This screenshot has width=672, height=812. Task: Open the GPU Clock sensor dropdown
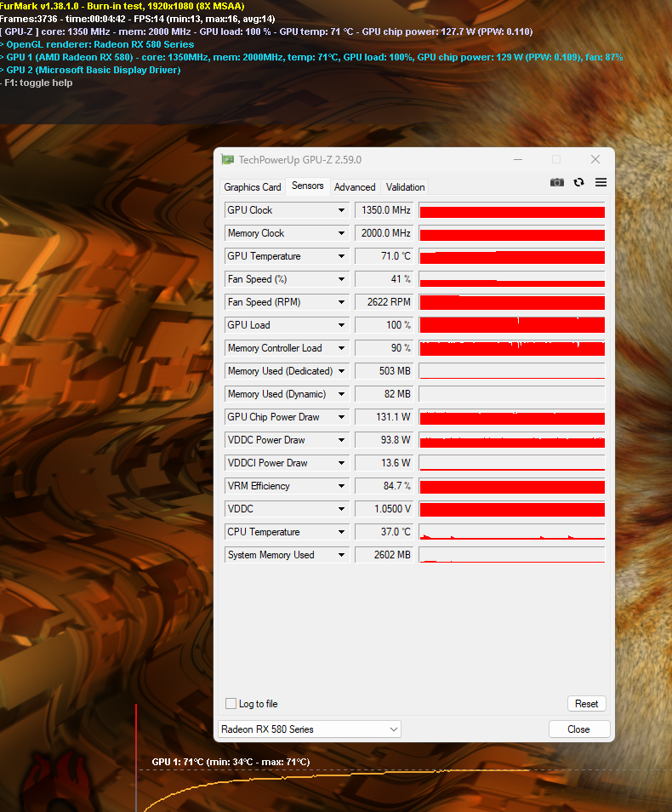pos(341,210)
